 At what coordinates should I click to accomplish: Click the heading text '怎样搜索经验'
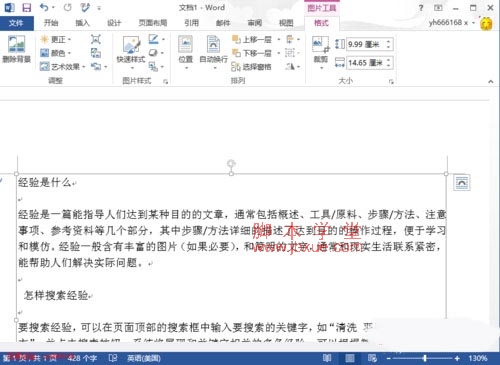click(56, 295)
